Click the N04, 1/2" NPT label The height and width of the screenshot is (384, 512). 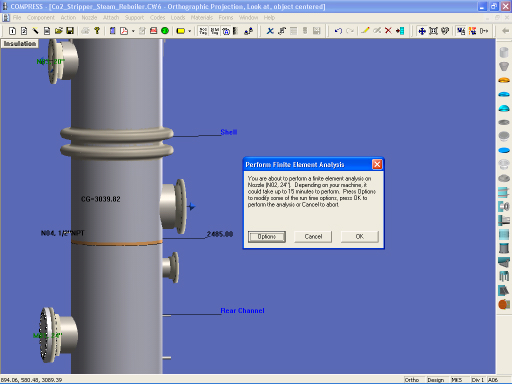tap(63, 233)
